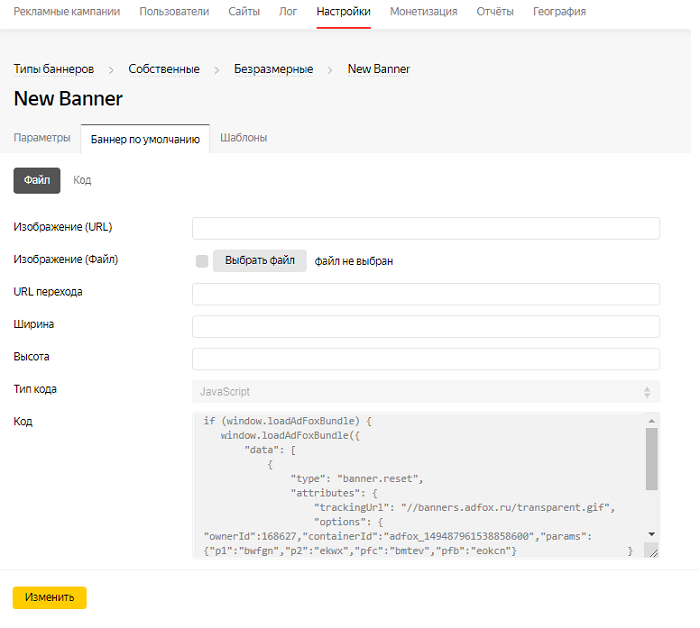This screenshot has width=700, height=628.
Task: Click the Изображение (URL) input field
Action: (x=425, y=228)
